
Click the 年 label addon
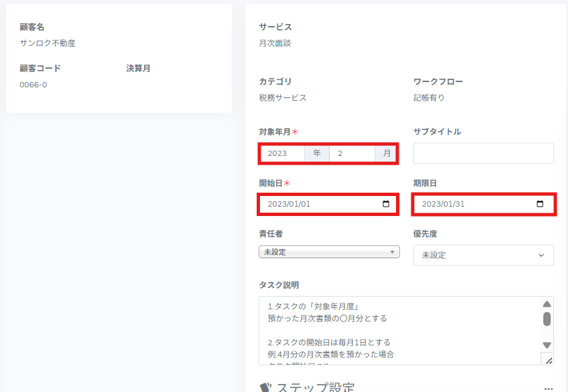317,153
